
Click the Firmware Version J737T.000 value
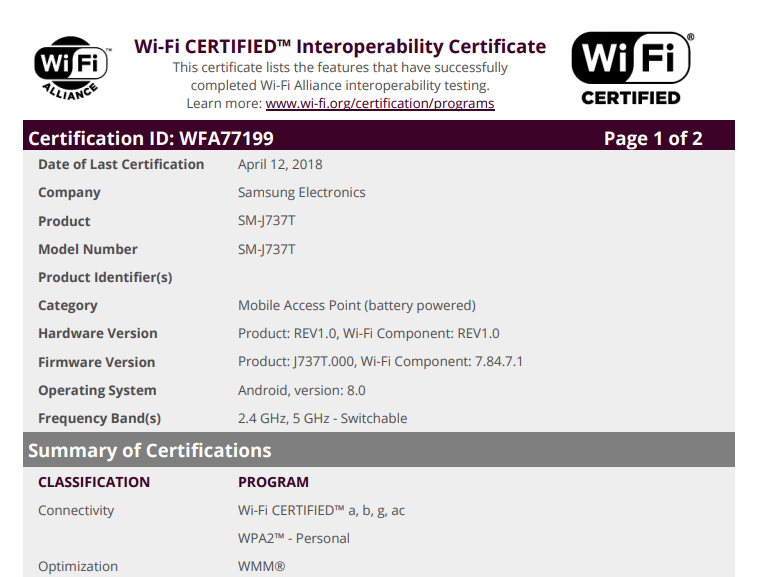(x=380, y=362)
